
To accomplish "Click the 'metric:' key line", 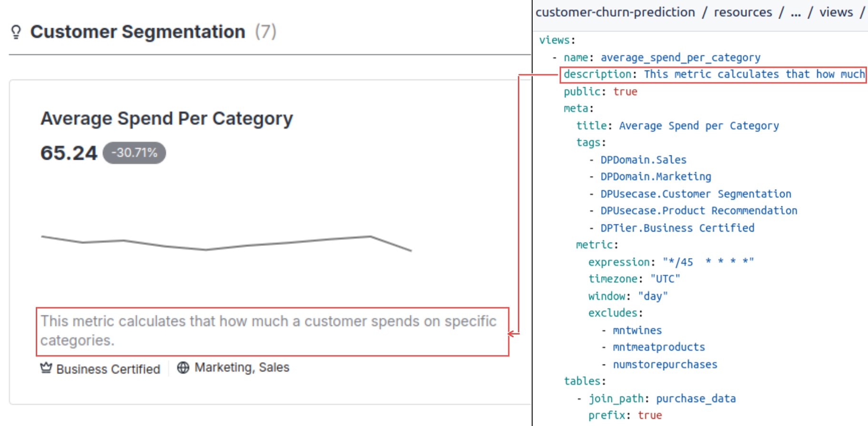I will pyautogui.click(x=597, y=245).
